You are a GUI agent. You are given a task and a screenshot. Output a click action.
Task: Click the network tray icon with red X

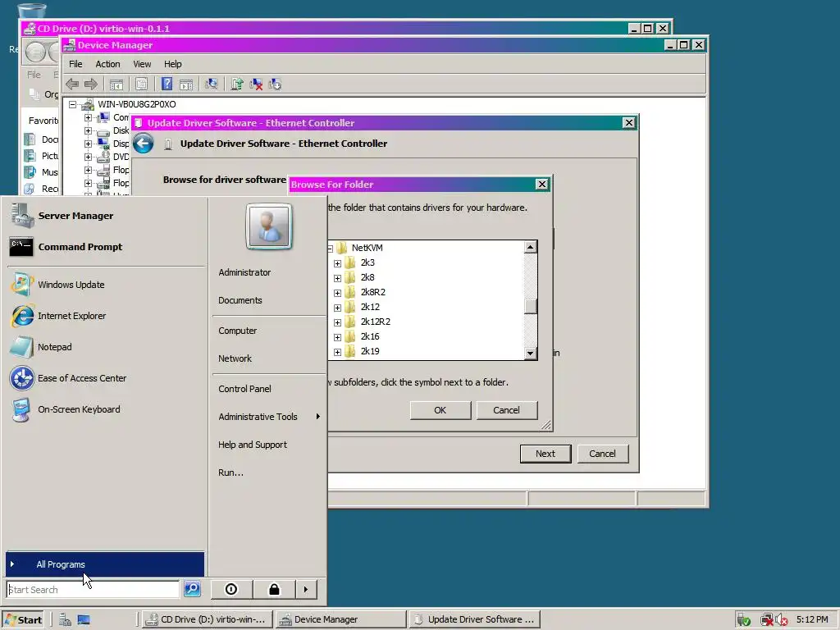(x=767, y=620)
